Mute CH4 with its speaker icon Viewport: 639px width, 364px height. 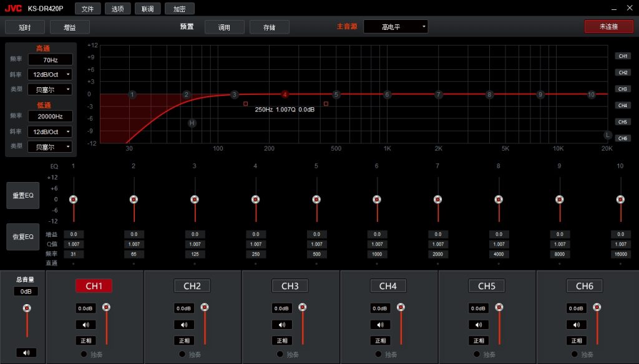click(x=380, y=325)
